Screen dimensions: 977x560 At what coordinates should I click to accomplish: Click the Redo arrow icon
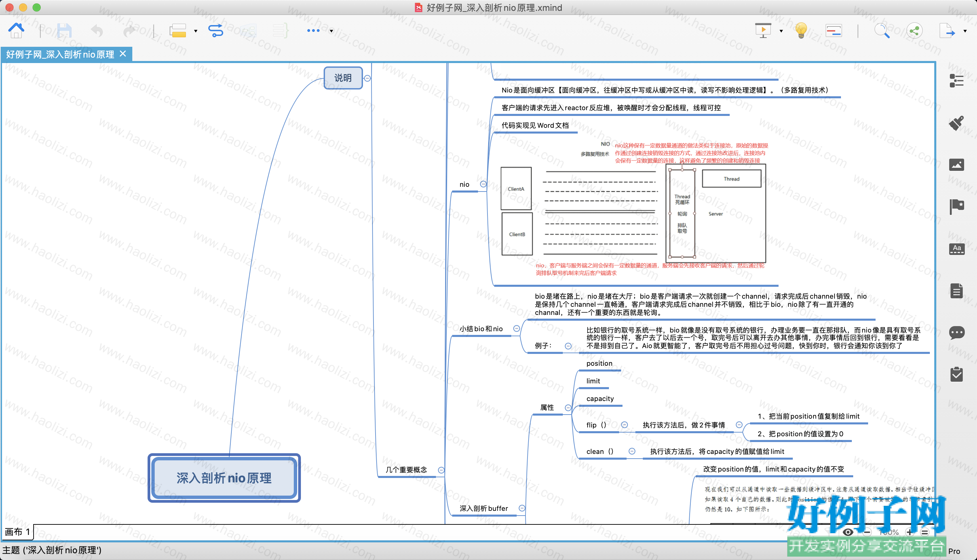point(129,31)
